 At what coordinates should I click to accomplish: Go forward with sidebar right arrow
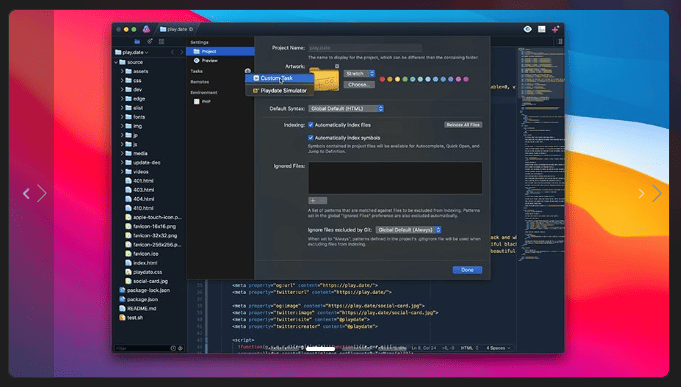(182, 52)
